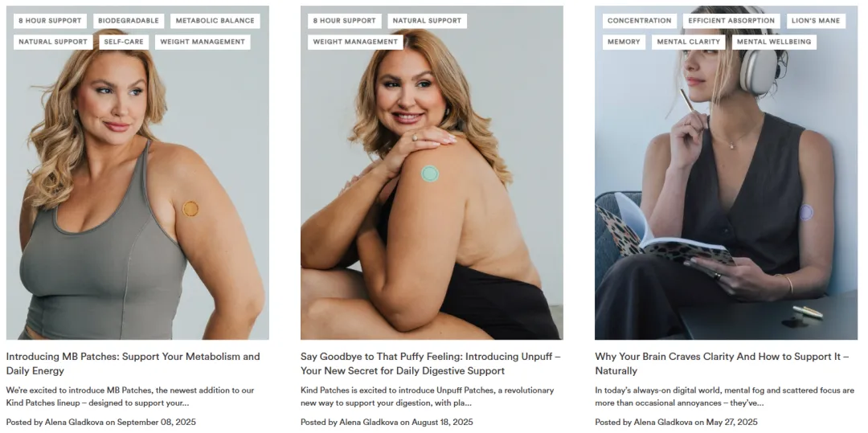Select the Efficient Absorption tag

click(731, 21)
